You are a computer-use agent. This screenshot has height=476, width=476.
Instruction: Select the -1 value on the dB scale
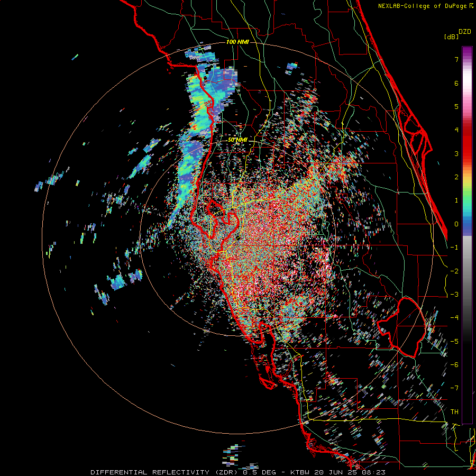click(454, 248)
